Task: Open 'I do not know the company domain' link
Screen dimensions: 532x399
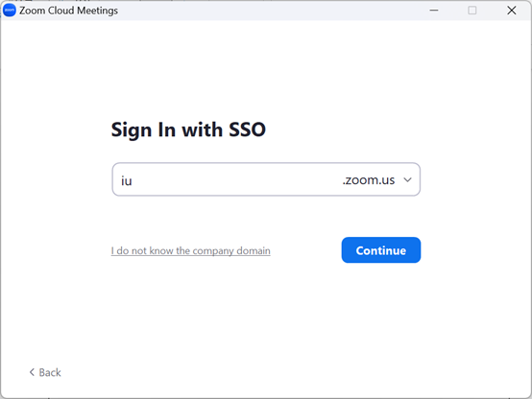Action: point(191,251)
